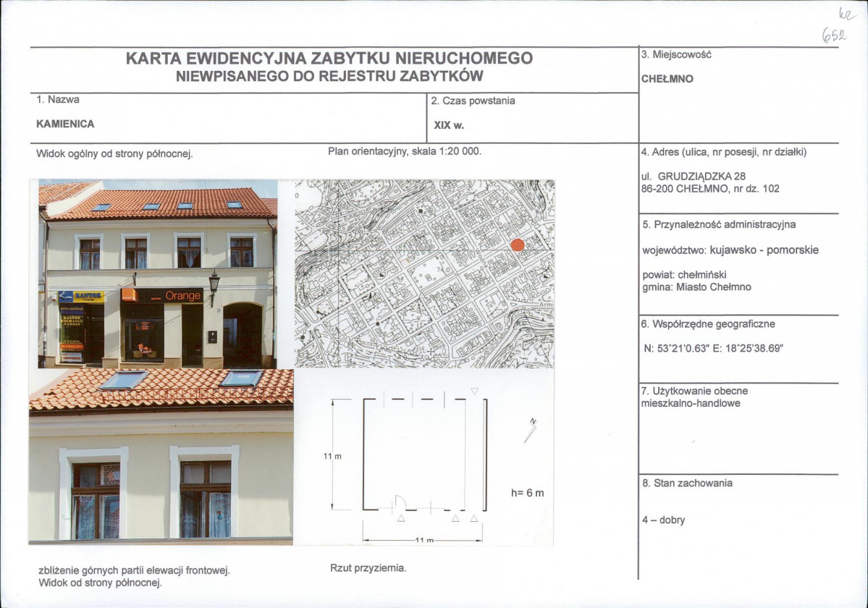The height and width of the screenshot is (608, 868).
Task: Click the north arrow beside floor plan
Action: click(531, 430)
